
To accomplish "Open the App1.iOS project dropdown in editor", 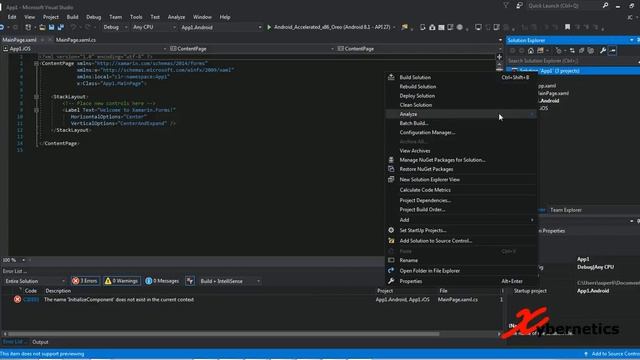I will click(x=84, y=49).
